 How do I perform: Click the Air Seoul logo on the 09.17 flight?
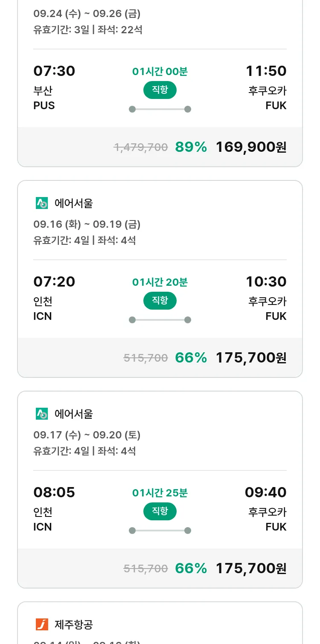click(42, 414)
